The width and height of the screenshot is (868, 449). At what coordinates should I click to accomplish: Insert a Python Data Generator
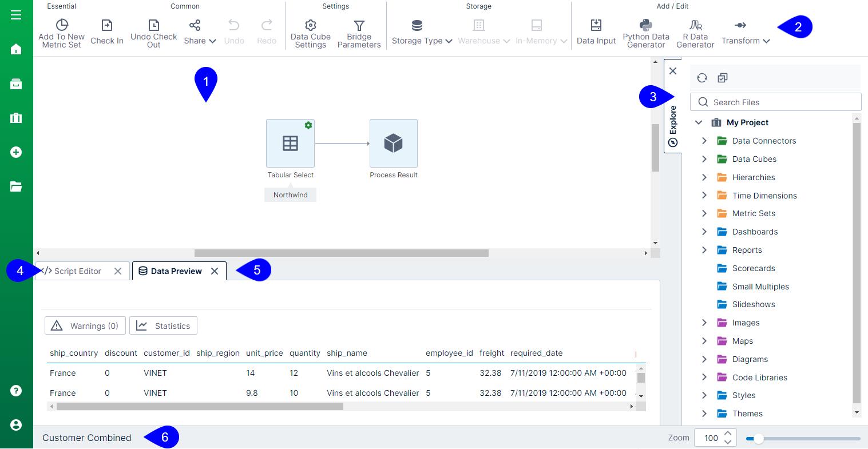click(645, 31)
